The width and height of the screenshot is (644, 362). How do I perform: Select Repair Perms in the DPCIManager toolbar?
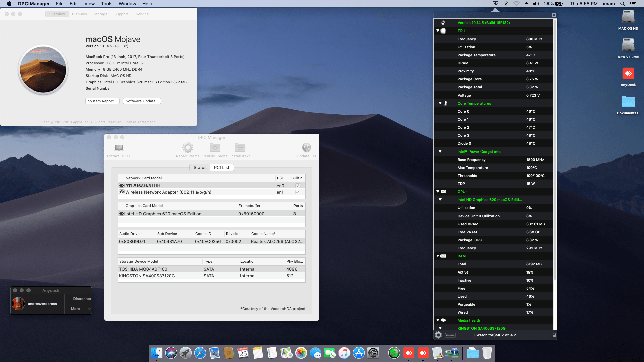(x=187, y=147)
